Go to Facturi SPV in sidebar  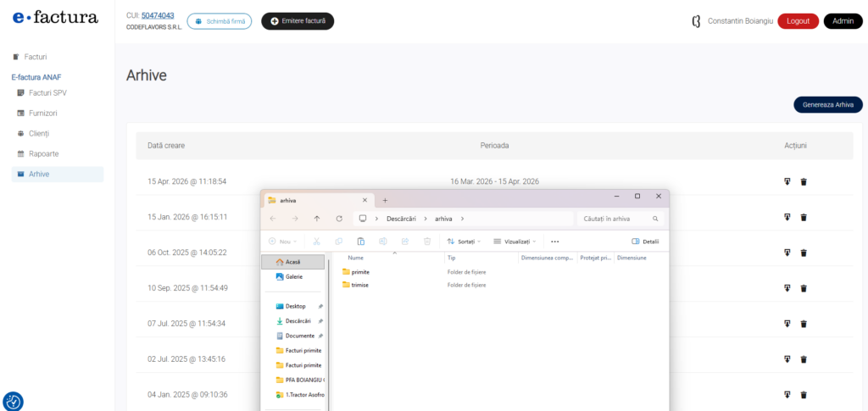click(47, 92)
